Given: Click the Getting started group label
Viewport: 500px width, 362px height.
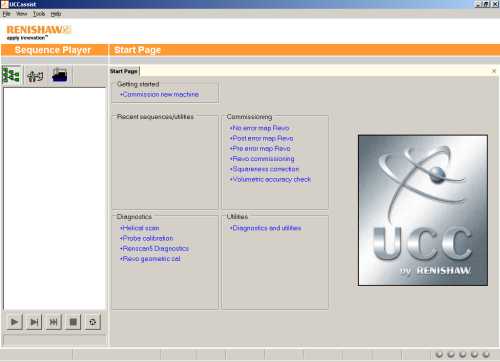Looking at the screenshot, I should tap(138, 84).
